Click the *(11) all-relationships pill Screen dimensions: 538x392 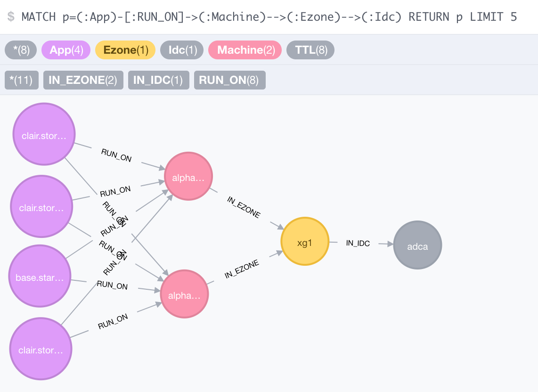(x=21, y=80)
